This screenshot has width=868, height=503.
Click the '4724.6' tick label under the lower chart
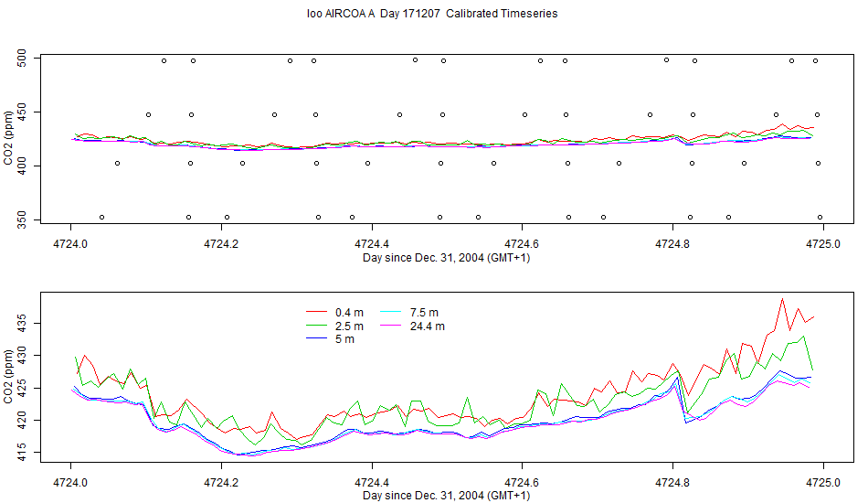(x=522, y=483)
